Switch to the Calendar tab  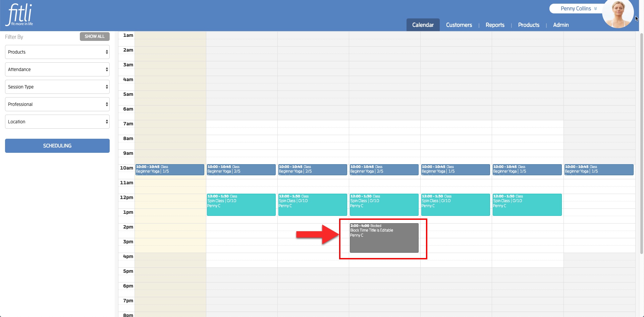click(423, 25)
